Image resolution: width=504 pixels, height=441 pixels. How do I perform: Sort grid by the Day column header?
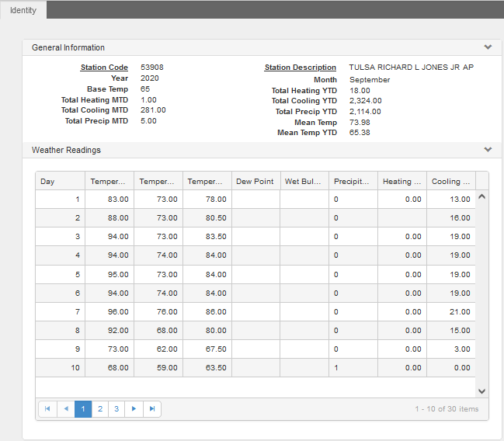point(60,181)
